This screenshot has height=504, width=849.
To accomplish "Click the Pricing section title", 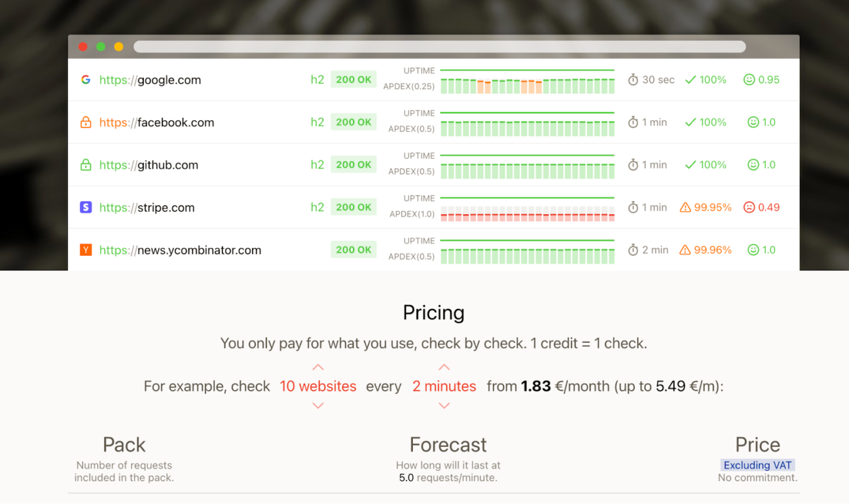I will [x=434, y=313].
